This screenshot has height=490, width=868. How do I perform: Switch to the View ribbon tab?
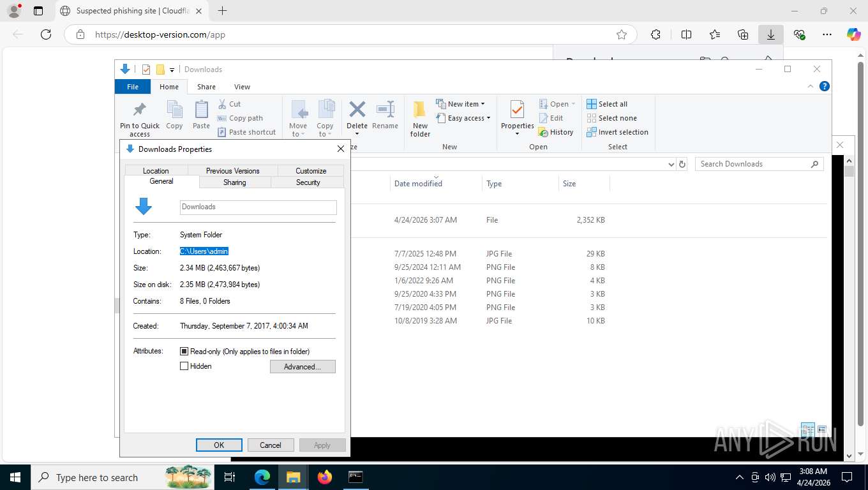tap(242, 87)
